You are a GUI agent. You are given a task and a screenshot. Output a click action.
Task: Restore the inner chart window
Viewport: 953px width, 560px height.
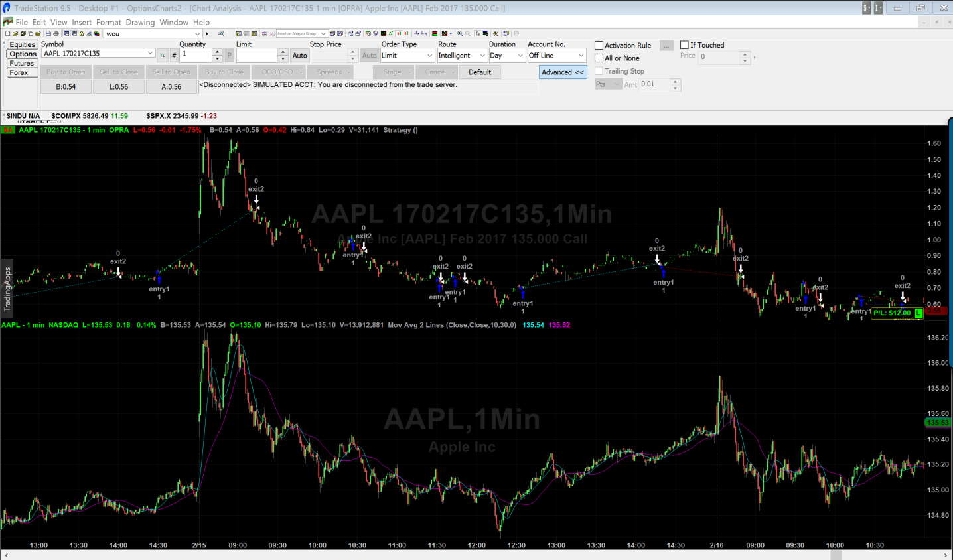937,22
